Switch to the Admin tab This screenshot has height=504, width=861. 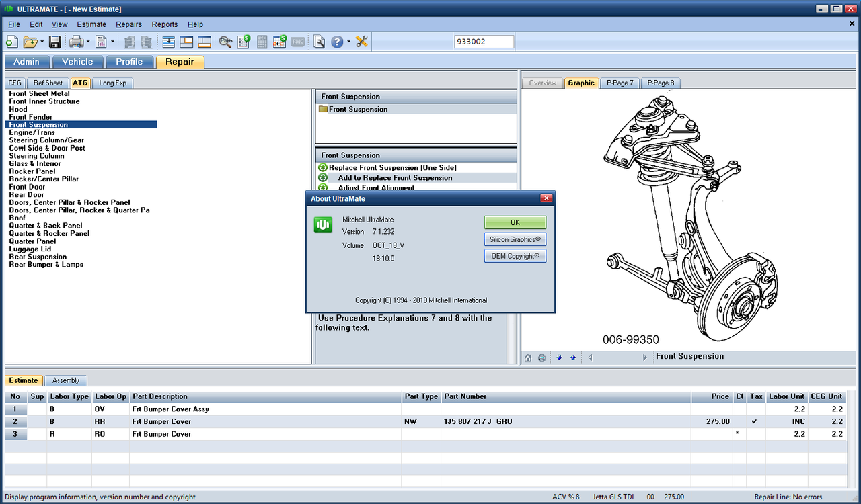[27, 62]
